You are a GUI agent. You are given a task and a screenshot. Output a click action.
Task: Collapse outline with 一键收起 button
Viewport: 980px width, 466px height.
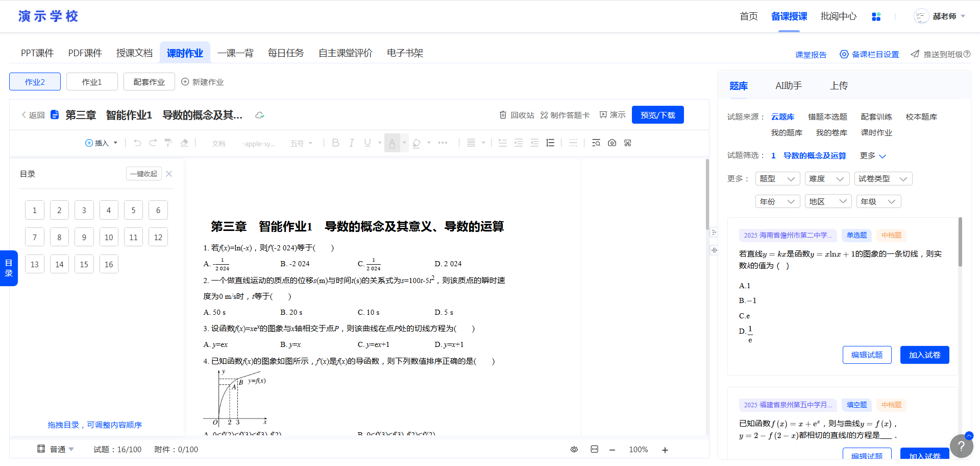pos(143,174)
